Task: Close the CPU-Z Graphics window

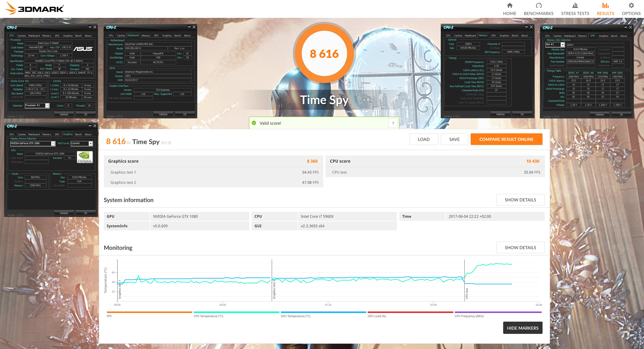Action: 95,126
